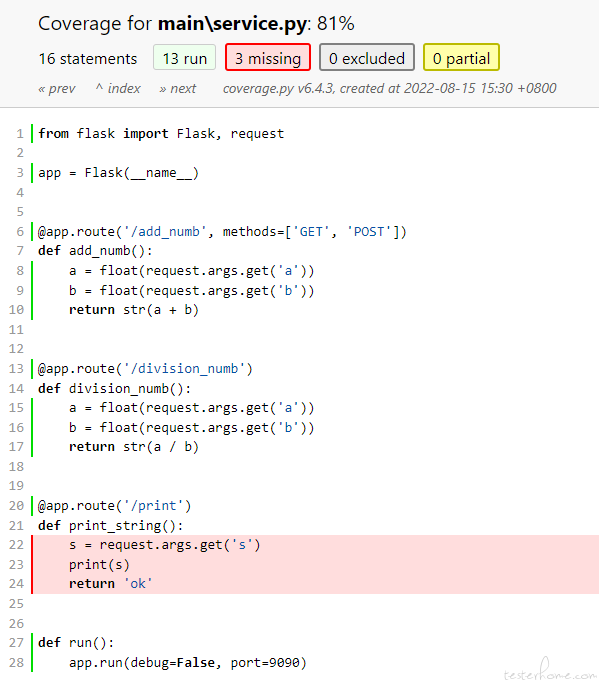
Task: Click line number 24
Action: tap(16, 584)
